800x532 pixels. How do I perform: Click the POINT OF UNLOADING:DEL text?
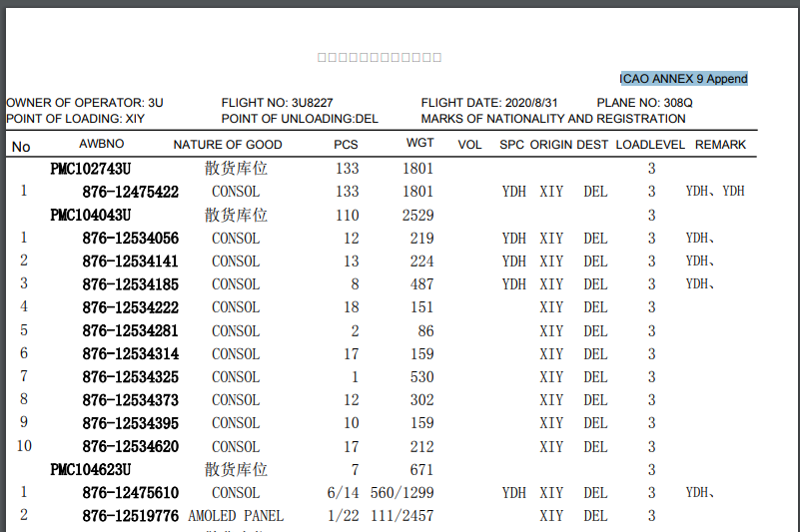(x=300, y=119)
